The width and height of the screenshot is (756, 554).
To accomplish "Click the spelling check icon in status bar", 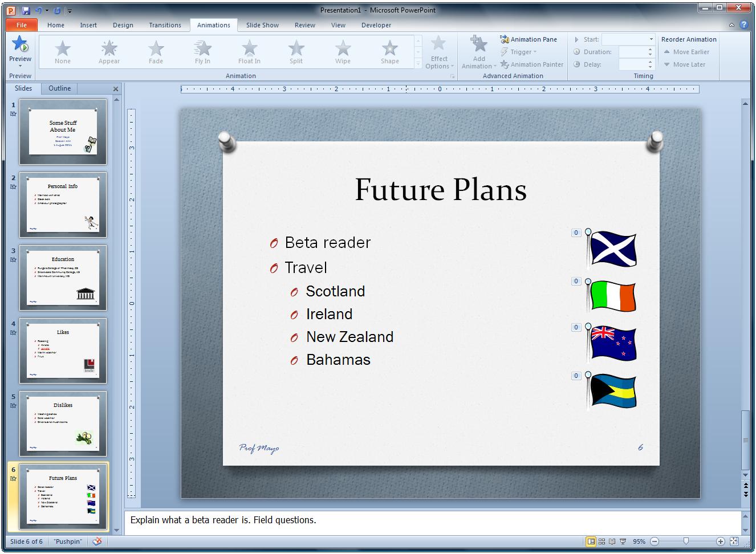I will click(x=97, y=541).
